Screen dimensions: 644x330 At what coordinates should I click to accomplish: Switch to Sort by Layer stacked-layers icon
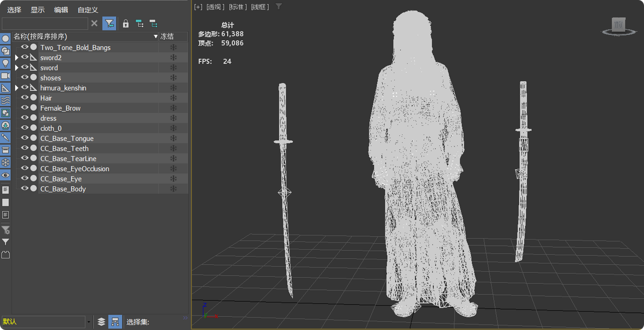click(101, 321)
